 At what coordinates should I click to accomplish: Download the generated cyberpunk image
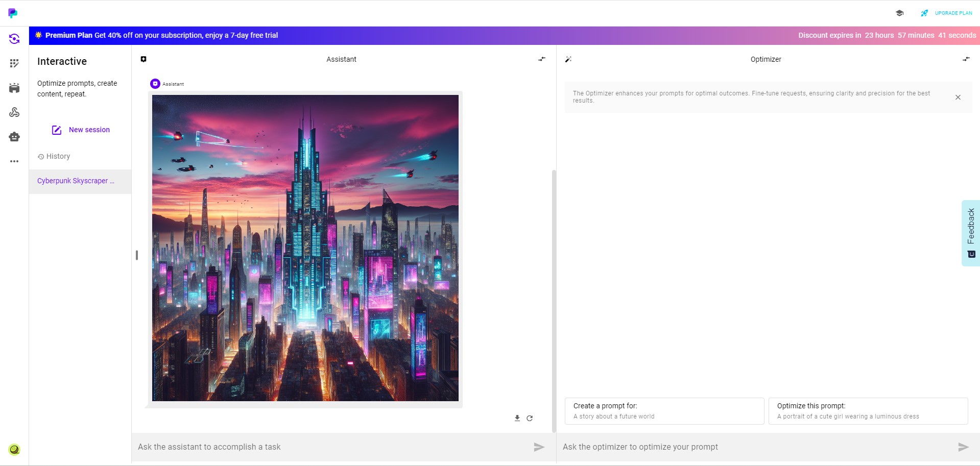coord(517,418)
